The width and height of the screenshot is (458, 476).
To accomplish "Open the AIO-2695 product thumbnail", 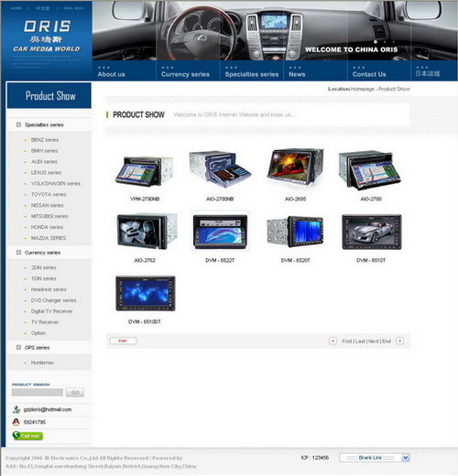I will pos(295,168).
